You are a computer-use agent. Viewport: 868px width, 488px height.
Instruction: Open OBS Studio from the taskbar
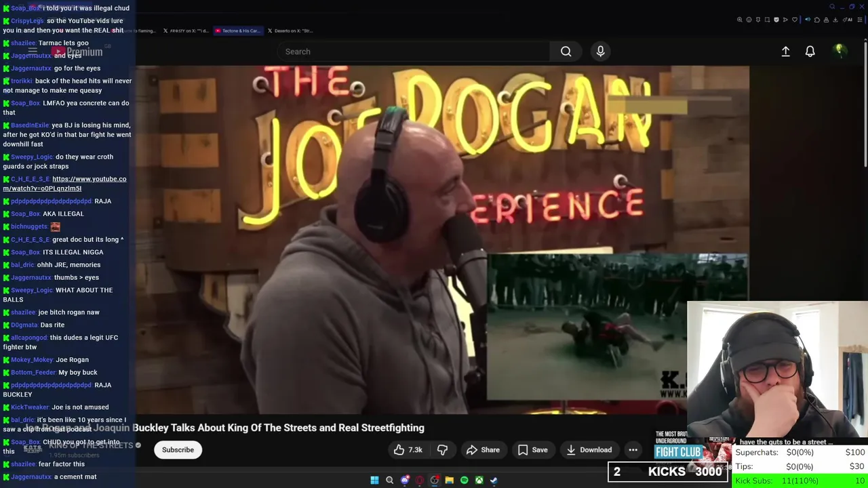click(435, 481)
